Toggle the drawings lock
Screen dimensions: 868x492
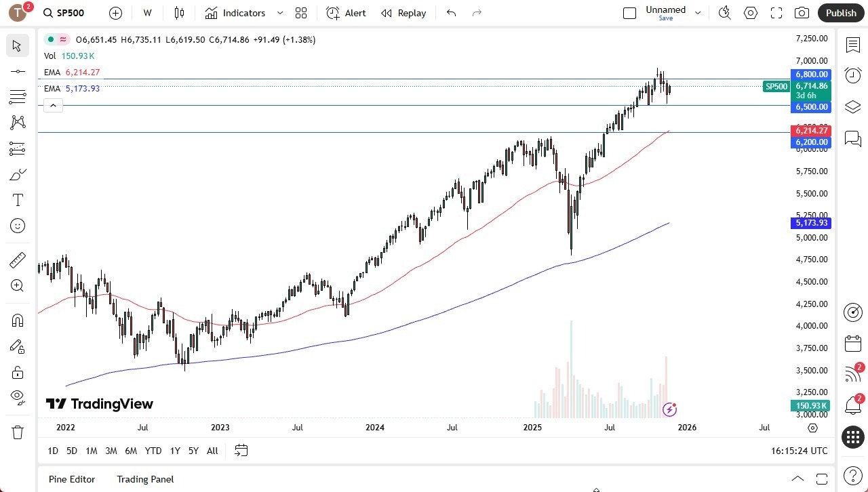(17, 372)
